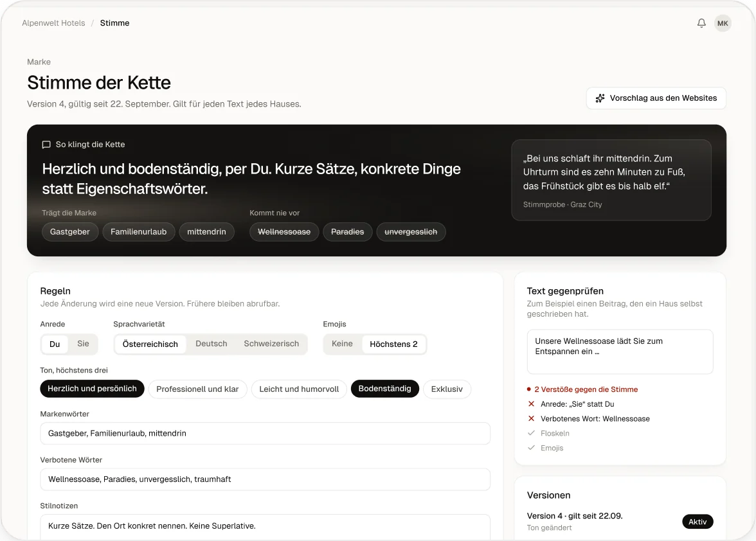Viewport: 756px width, 541px height.
Task: Click the Aktiv badge on Version 4
Action: click(x=697, y=522)
